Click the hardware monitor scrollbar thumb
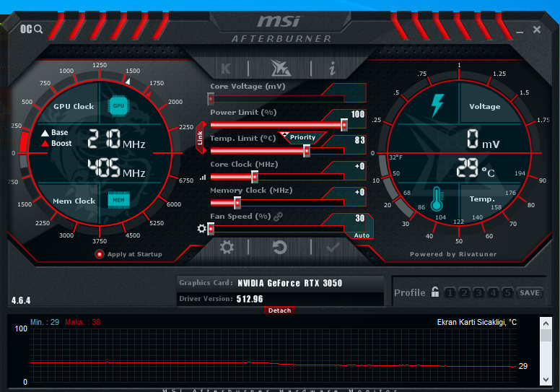 (546, 335)
